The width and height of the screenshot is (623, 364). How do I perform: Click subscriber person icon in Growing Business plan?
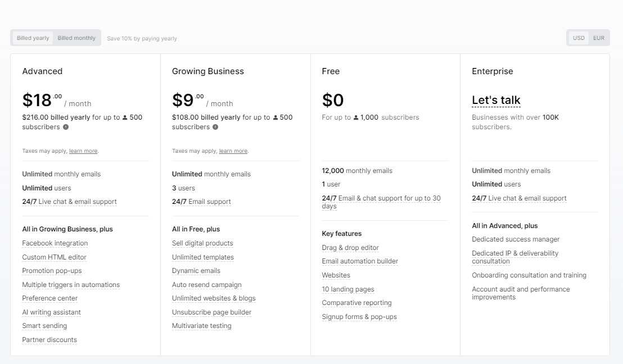[276, 117]
